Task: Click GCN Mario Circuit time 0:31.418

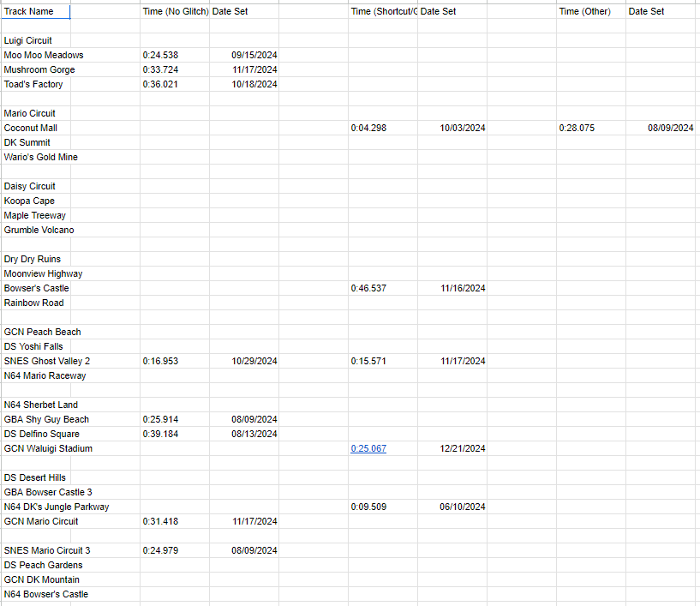Action: coord(175,521)
